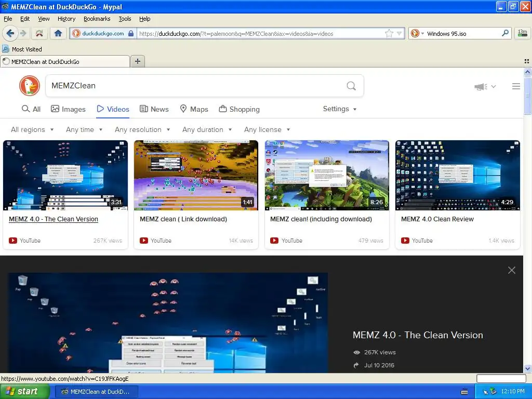Switch to All results
Viewport: 532px width, 399px height.
31,109
